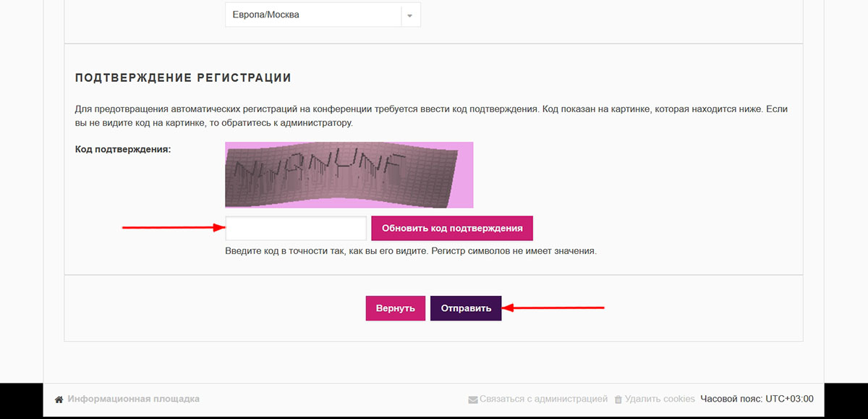Open the Информационная площадка link
The height and width of the screenshot is (419, 868).
[x=133, y=399]
